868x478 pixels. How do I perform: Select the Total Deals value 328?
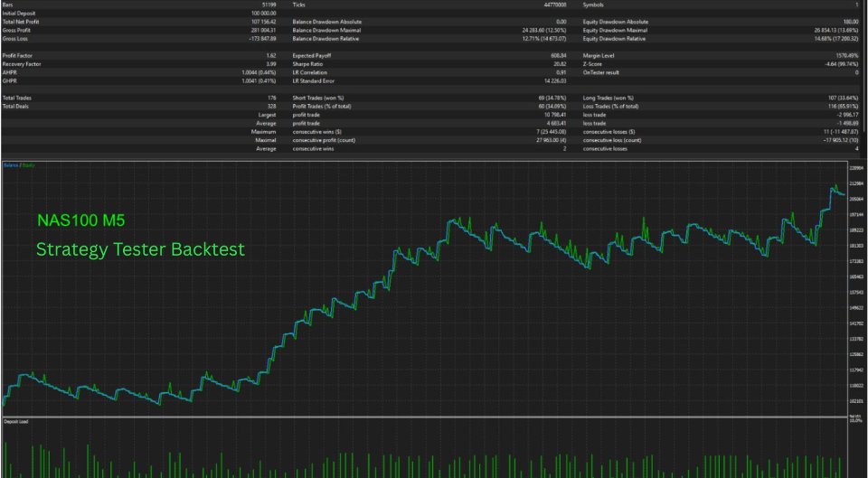click(272, 107)
